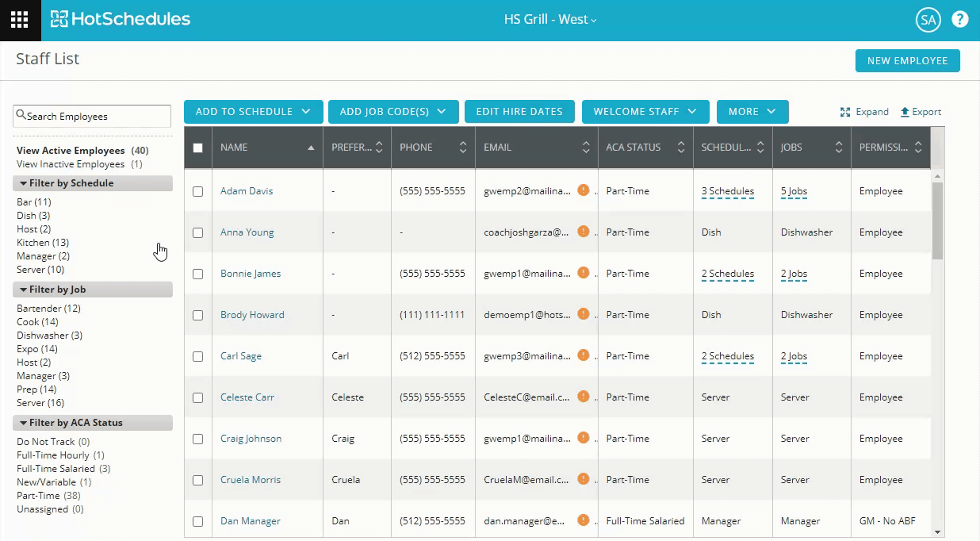Viewport: 980px width, 541px height.
Task: Click the help question mark icon
Action: click(x=960, y=20)
